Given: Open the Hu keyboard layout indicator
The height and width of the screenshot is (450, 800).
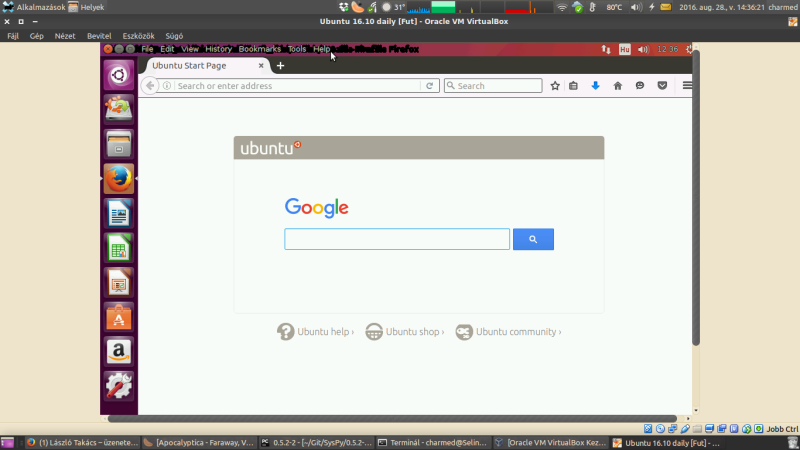Looking at the screenshot, I should pos(625,49).
